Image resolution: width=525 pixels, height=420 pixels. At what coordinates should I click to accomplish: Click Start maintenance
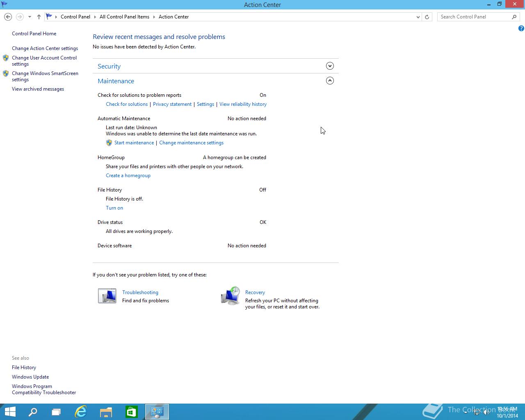[x=134, y=143]
